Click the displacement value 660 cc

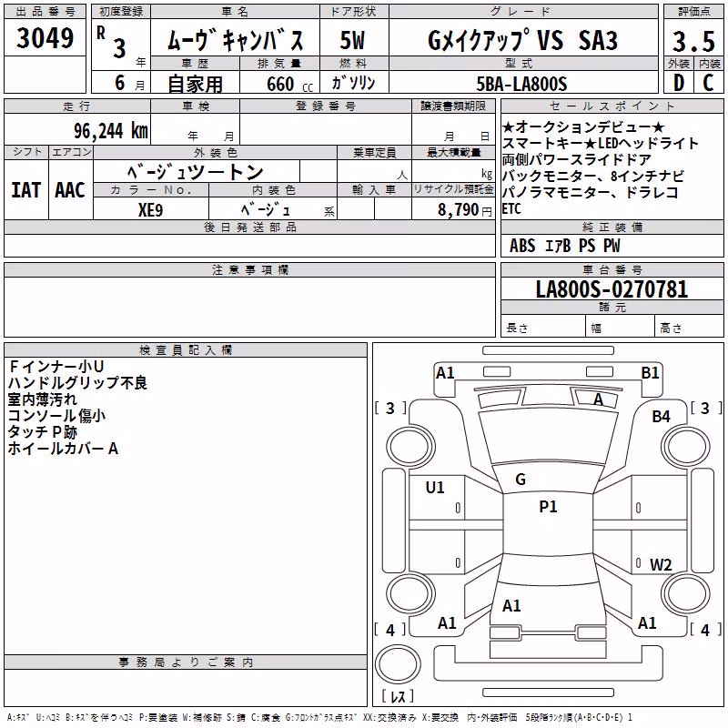289,85
